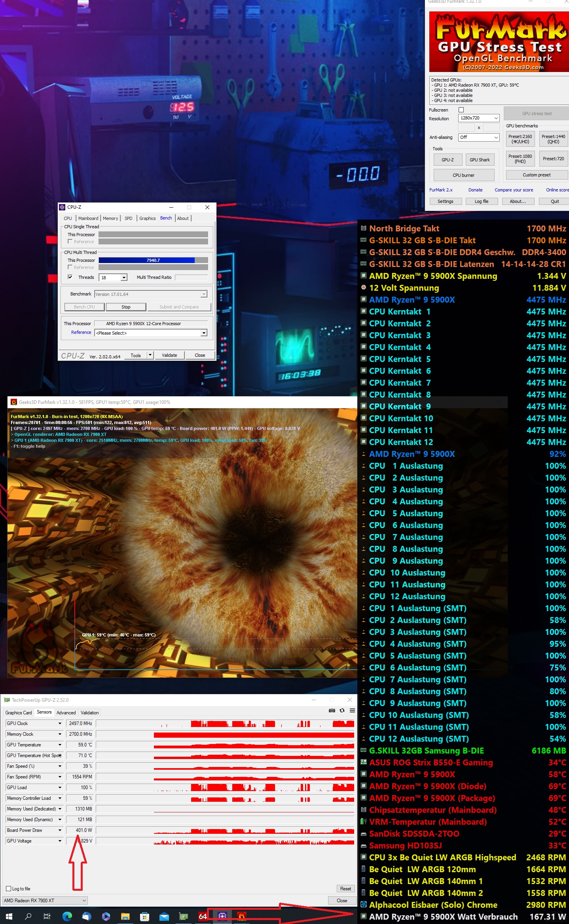The width and height of the screenshot is (569, 924).
Task: Open the Validation tab in GPU-Z
Action: click(90, 712)
